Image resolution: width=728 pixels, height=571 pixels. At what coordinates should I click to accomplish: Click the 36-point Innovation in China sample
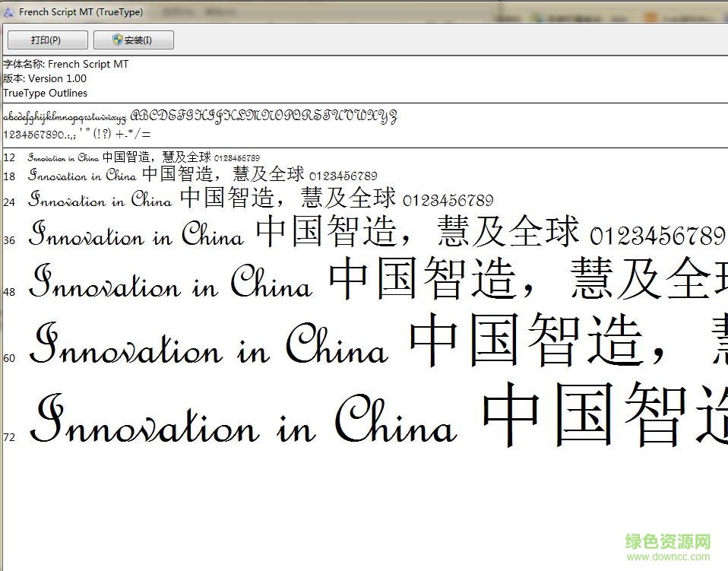[x=136, y=234]
